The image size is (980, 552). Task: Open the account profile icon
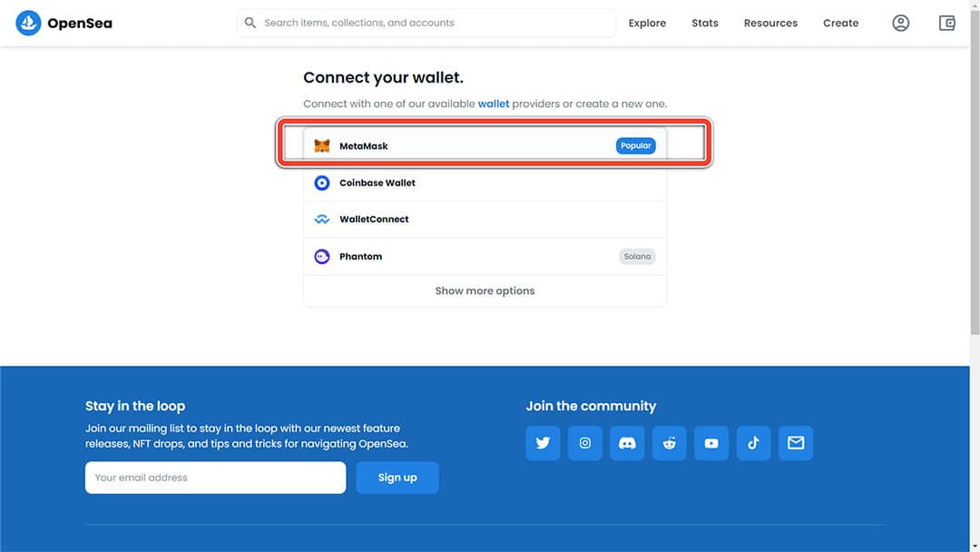point(901,23)
